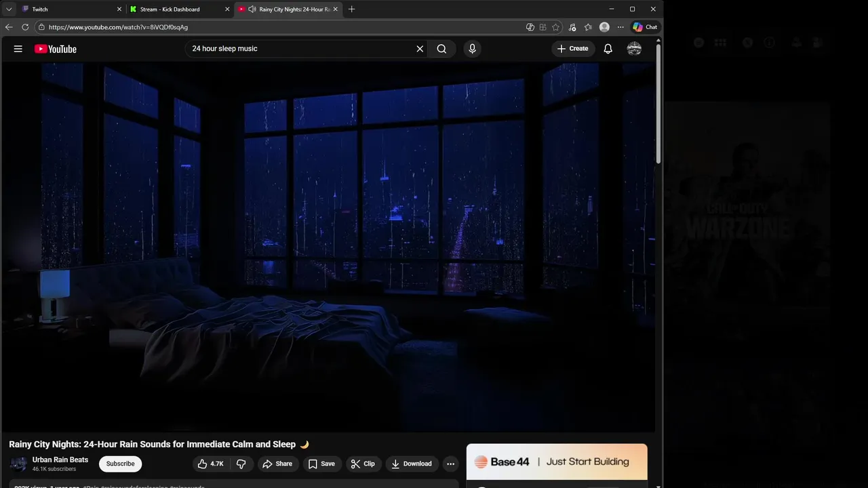Open the first address bar extension icon
Viewport: 868px width, 488px height.
(530, 27)
